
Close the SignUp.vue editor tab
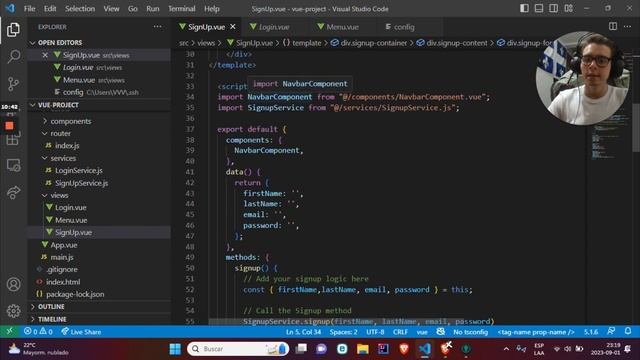233,27
